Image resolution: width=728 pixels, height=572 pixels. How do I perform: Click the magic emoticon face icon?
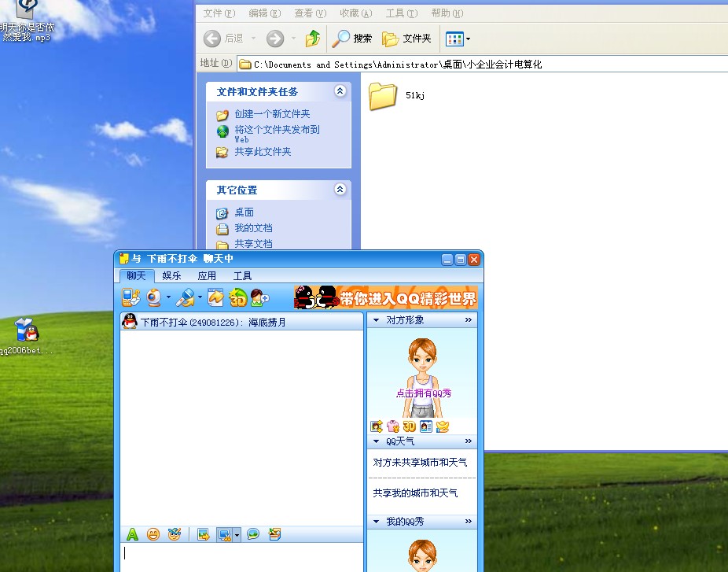pyautogui.click(x=175, y=534)
